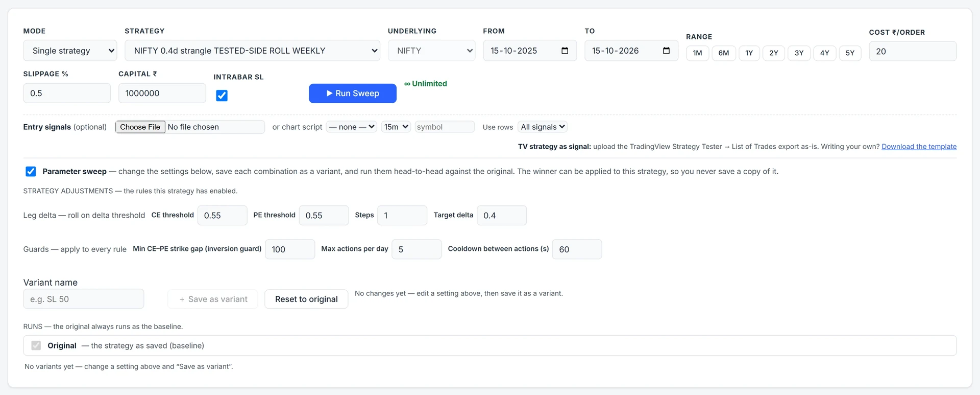Click the Cost per order field
The width and height of the screenshot is (980, 395).
point(913,51)
